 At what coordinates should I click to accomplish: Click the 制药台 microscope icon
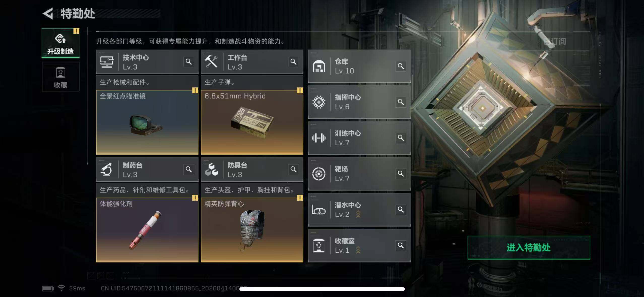[107, 170]
